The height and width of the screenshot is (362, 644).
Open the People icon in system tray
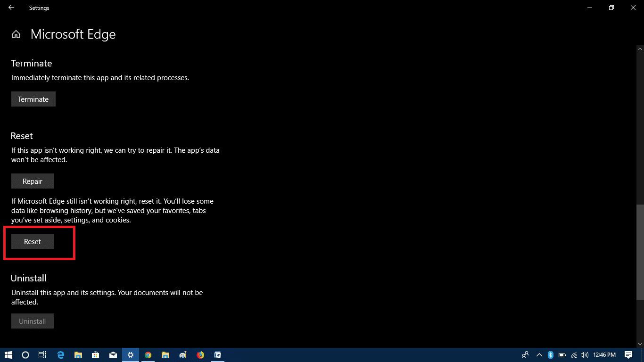tap(525, 355)
